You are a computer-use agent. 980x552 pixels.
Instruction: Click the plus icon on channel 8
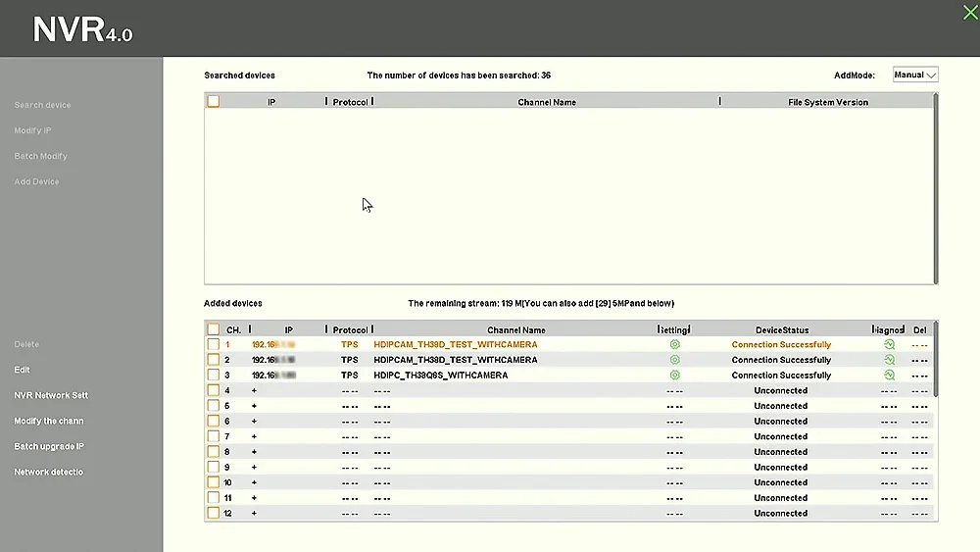[x=254, y=452]
